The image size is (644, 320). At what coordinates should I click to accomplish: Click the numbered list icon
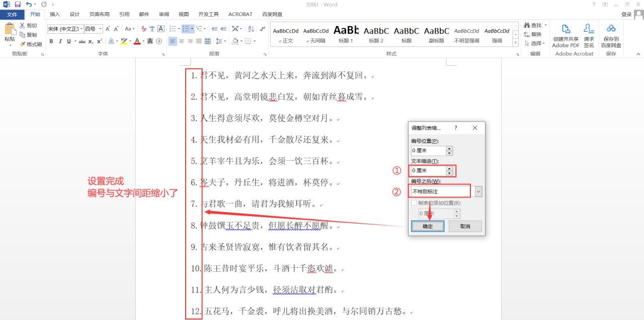(x=185, y=29)
